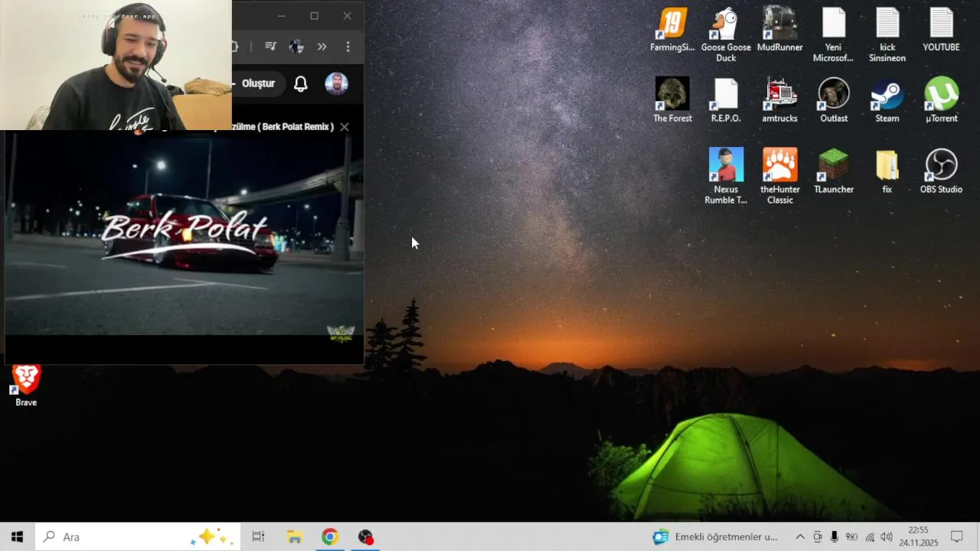Launch OBS Studio from desktop
Screen dimensions: 980x551
click(941, 171)
